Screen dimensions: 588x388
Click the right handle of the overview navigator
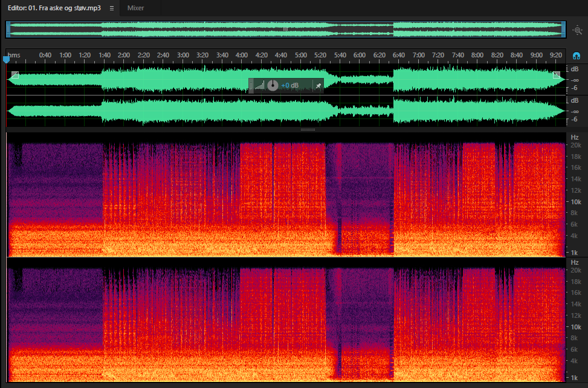pos(563,29)
